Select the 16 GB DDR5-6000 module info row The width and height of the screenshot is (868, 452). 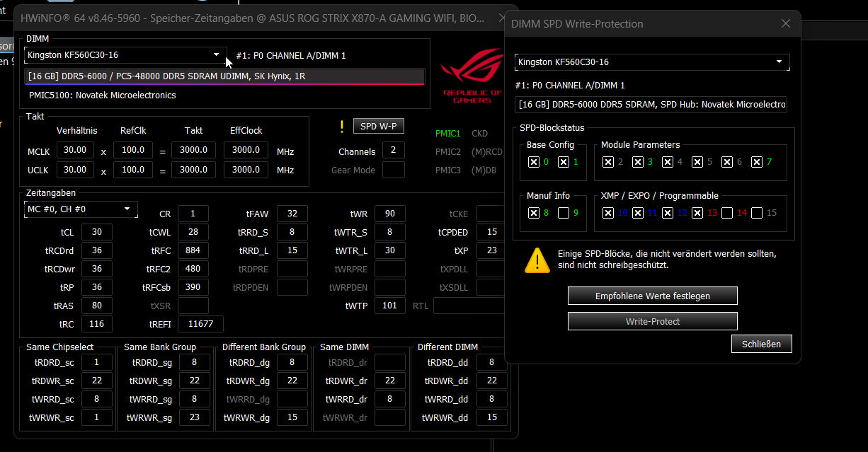pos(224,76)
